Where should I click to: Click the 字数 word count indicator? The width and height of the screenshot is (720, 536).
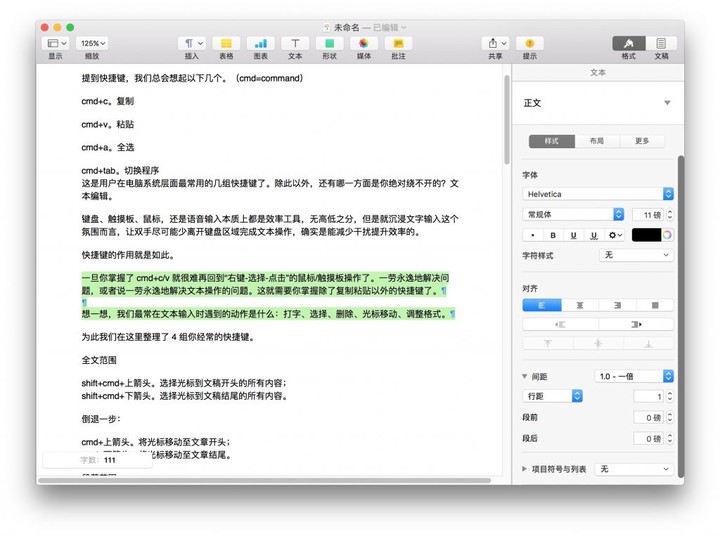97,460
